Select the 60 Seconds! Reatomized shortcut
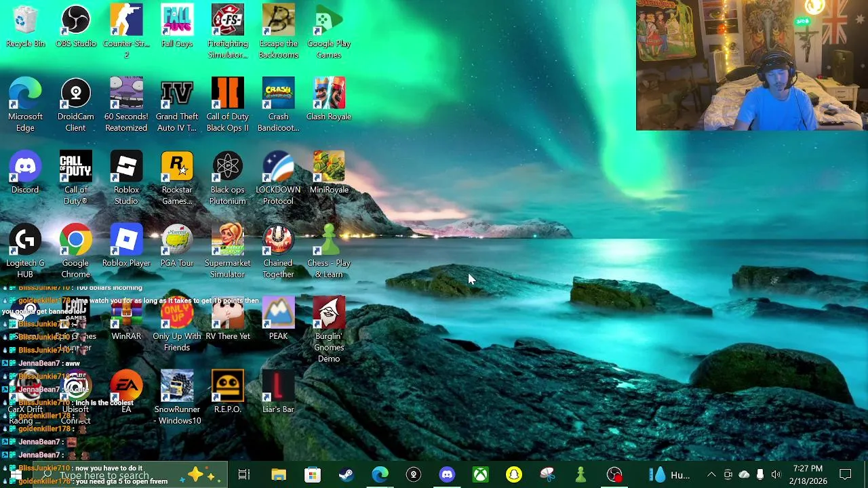 [126, 105]
